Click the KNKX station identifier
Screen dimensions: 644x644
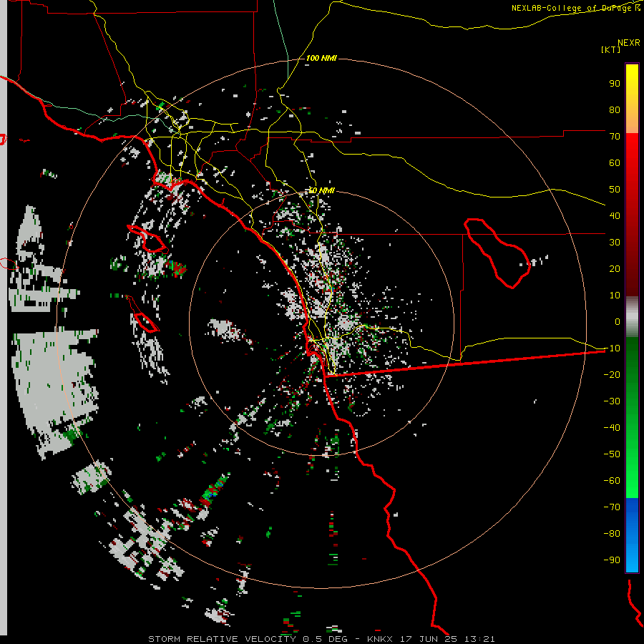[380, 639]
